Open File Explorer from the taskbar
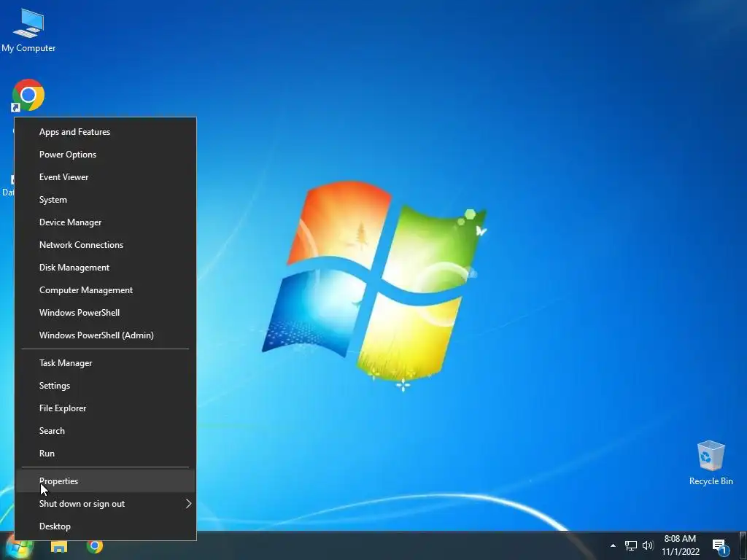This screenshot has width=747, height=560. [x=59, y=546]
